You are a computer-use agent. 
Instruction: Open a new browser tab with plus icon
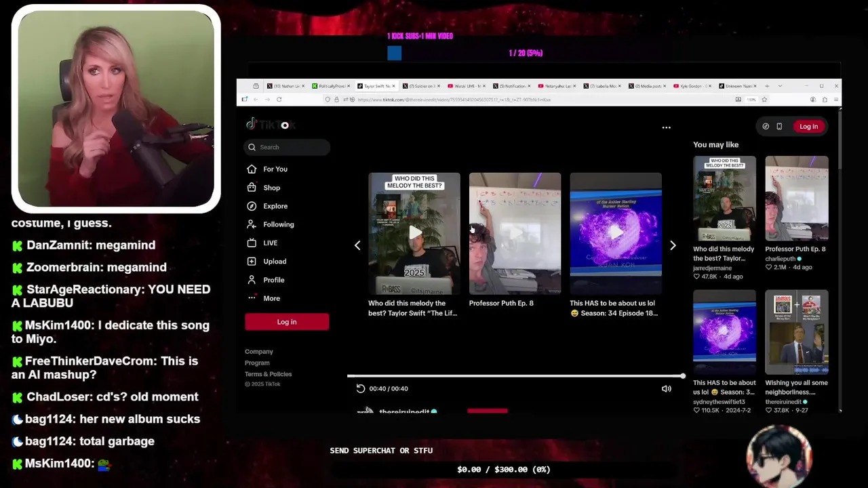767,86
